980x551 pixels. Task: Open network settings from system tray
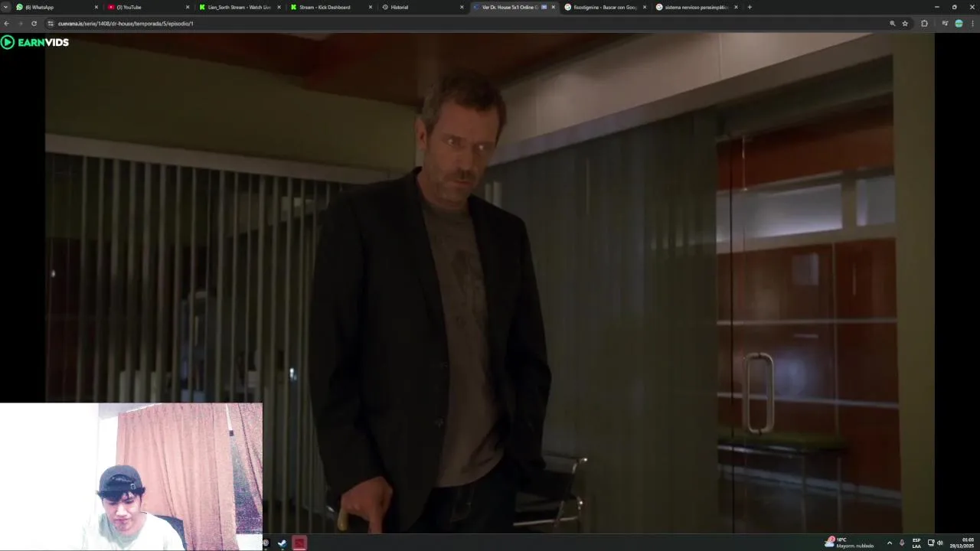pyautogui.click(x=931, y=543)
